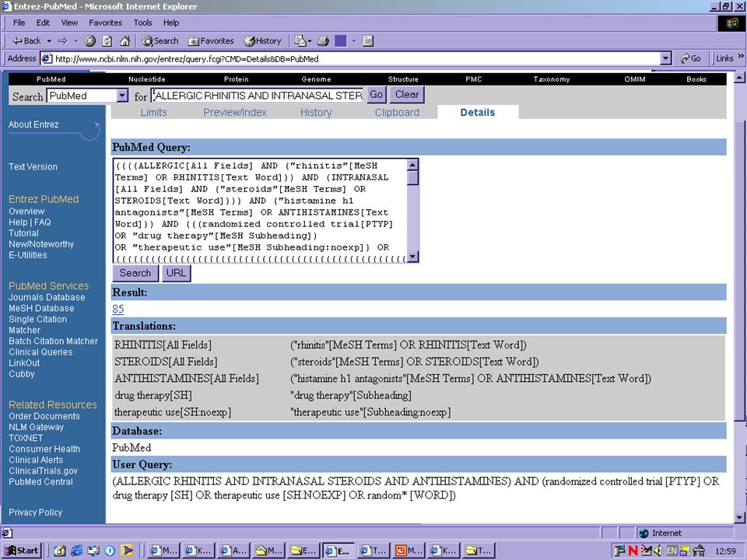Viewport: 747px width, 560px height.
Task: Open the Tools menu
Action: 142,23
